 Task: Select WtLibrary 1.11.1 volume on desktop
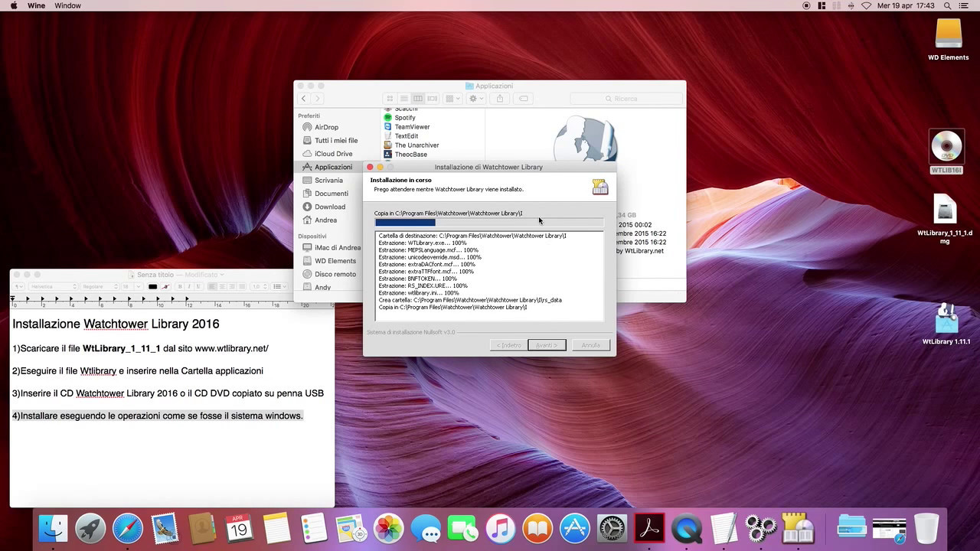(946, 324)
